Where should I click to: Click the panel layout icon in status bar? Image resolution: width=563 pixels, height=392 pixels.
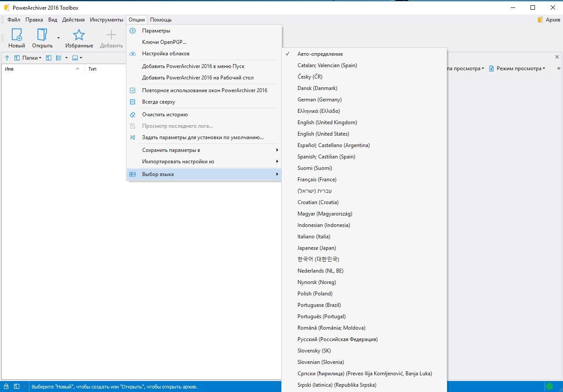pyautogui.click(x=17, y=387)
